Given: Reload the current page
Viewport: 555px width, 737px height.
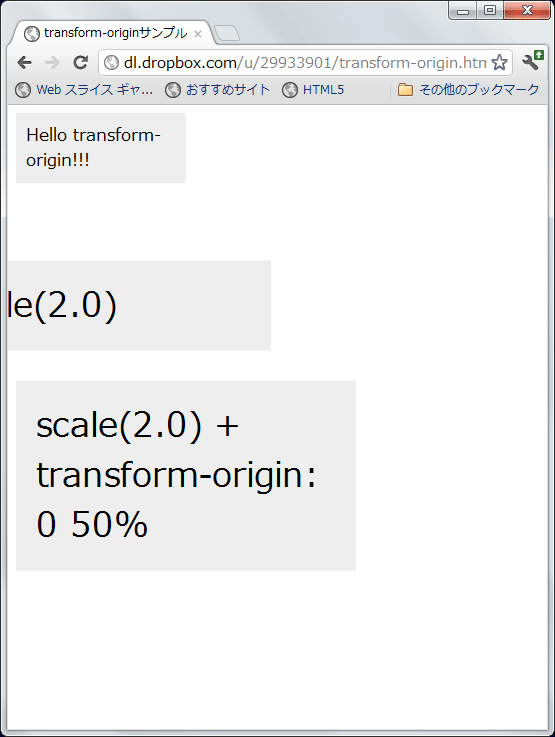Looking at the screenshot, I should tap(81, 63).
